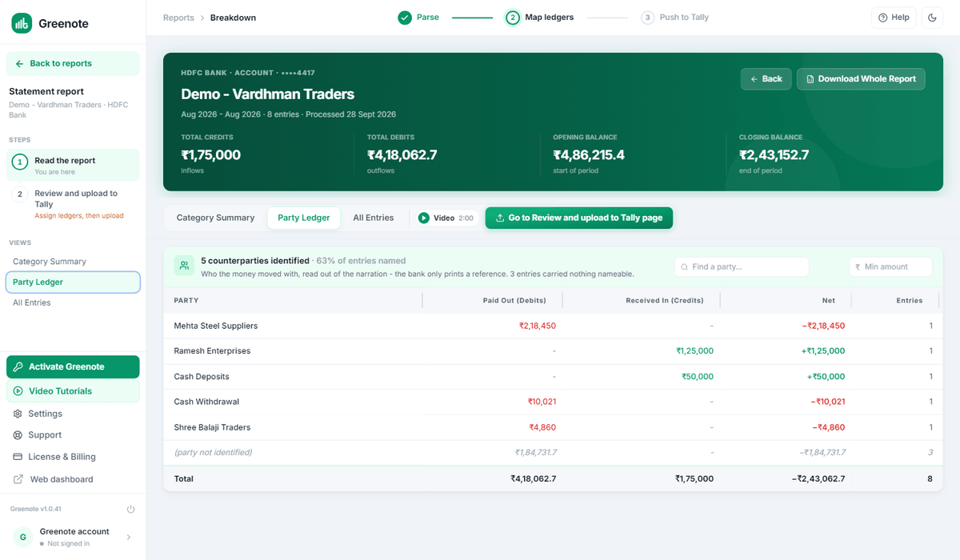960x560 pixels.
Task: Click the power icon beside Greenote v1.0.41
Action: pos(131,510)
